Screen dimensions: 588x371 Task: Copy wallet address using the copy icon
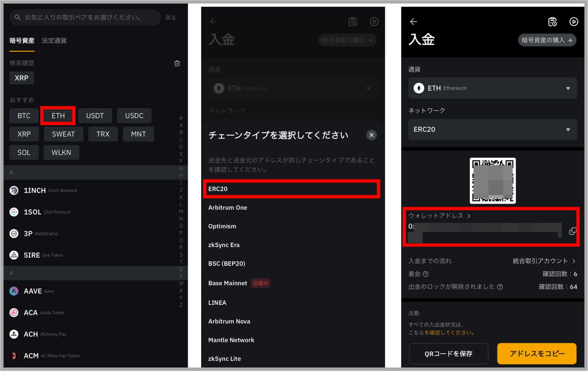573,231
